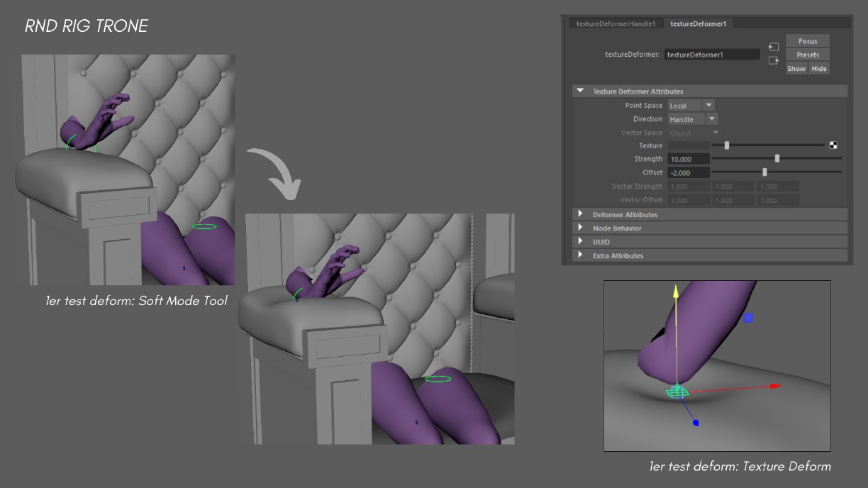
Task: Open the Presets button
Action: point(808,55)
